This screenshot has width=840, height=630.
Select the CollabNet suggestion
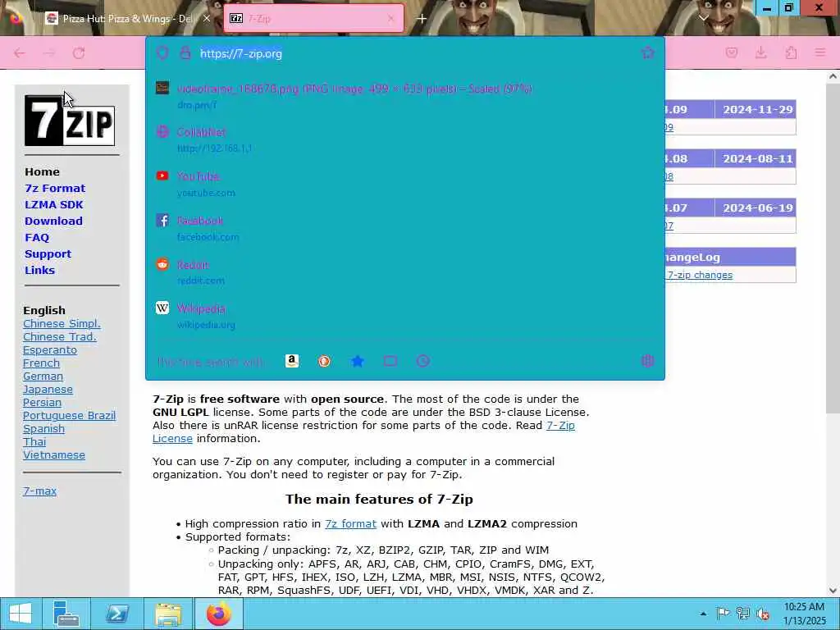click(405, 139)
